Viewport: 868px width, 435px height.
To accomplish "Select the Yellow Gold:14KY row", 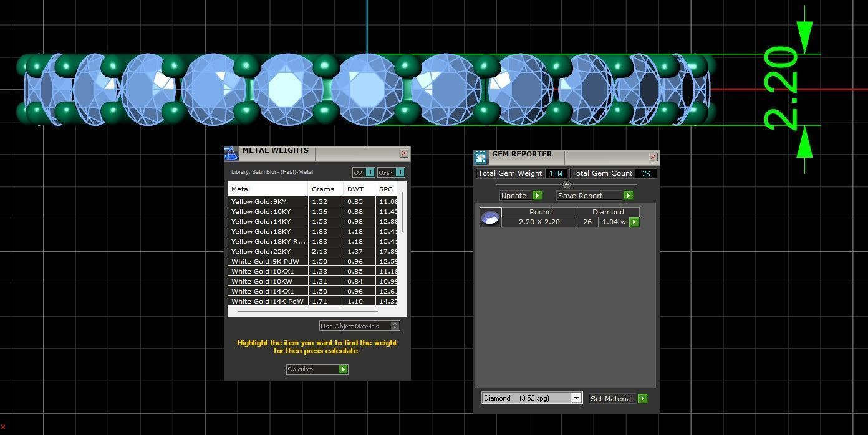I will pos(312,221).
